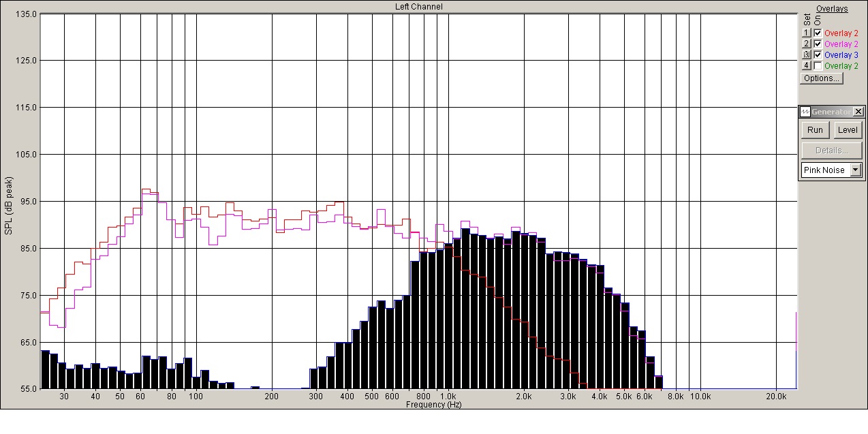Click the 200 frequency axis tick

272,397
